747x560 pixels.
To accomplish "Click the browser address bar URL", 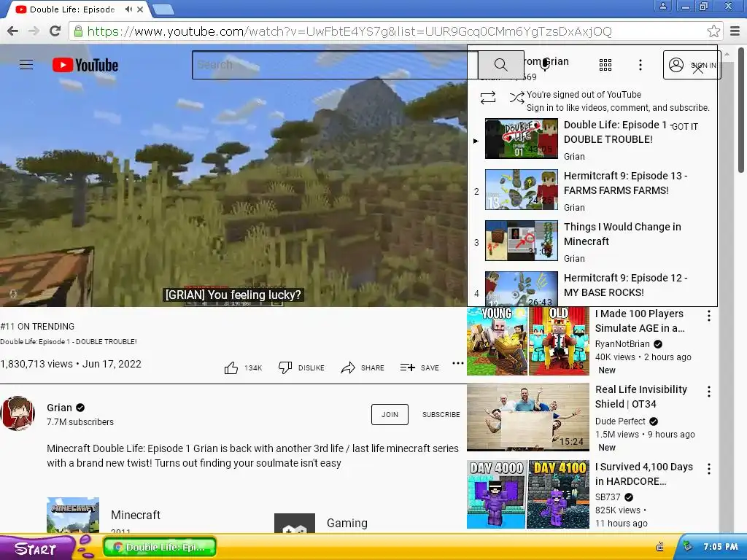I will coord(349,31).
